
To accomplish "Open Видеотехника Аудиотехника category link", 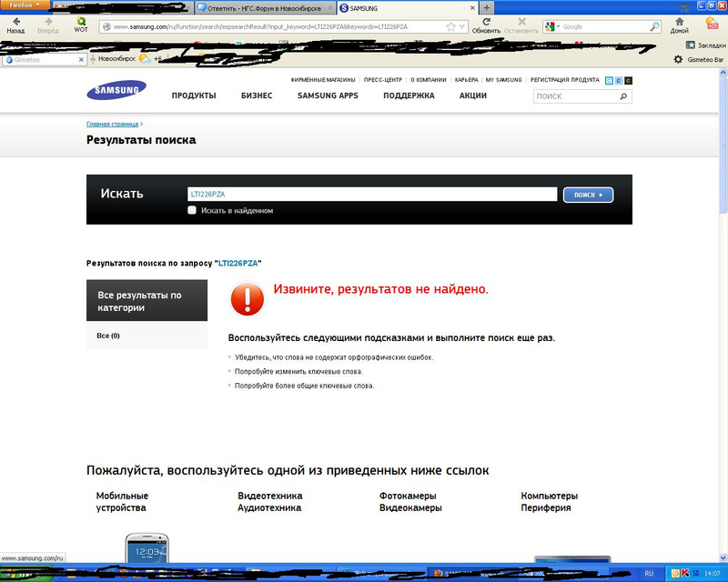I will click(269, 502).
